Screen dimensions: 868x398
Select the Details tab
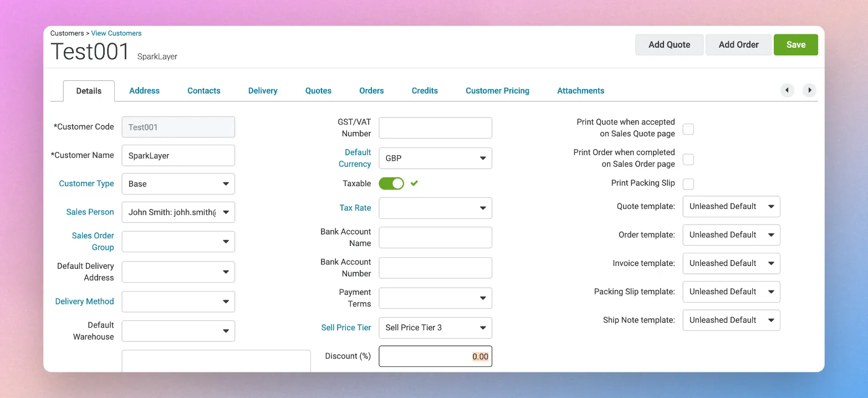(89, 91)
